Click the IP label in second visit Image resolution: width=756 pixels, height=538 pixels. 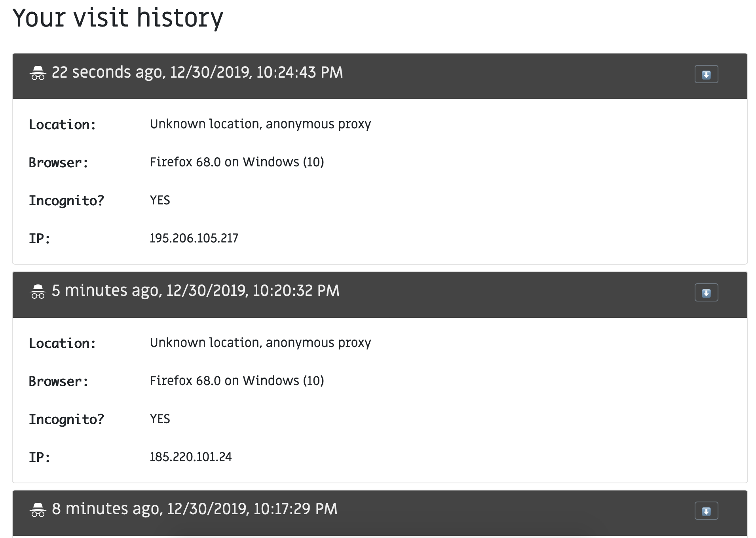pyautogui.click(x=40, y=457)
